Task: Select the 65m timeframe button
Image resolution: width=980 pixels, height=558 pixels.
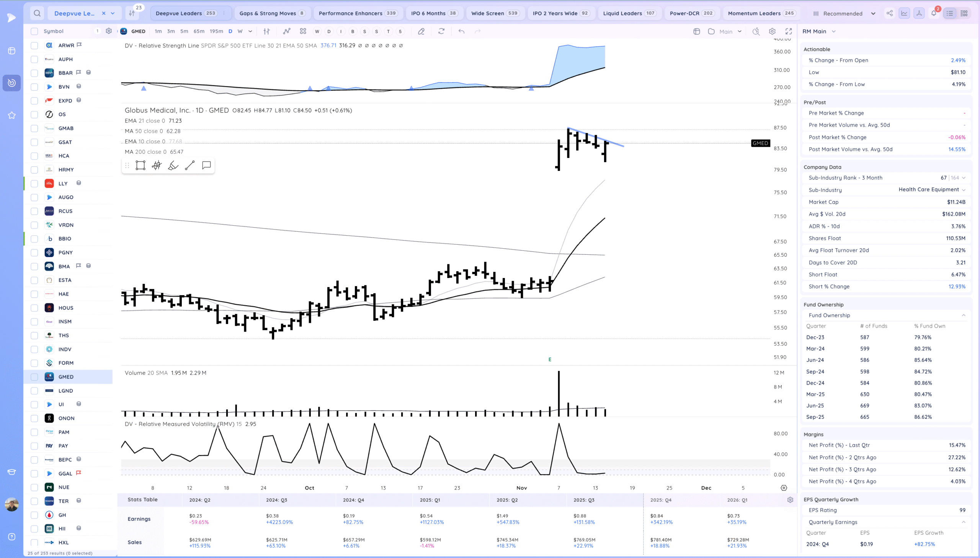Action: [199, 31]
